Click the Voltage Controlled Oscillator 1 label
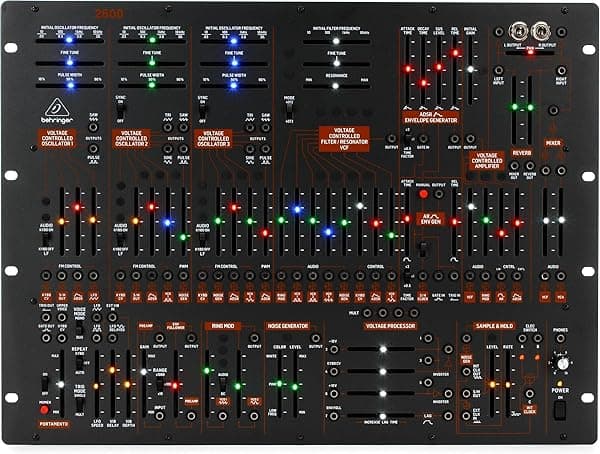This screenshot has width=600, height=454. click(57, 138)
